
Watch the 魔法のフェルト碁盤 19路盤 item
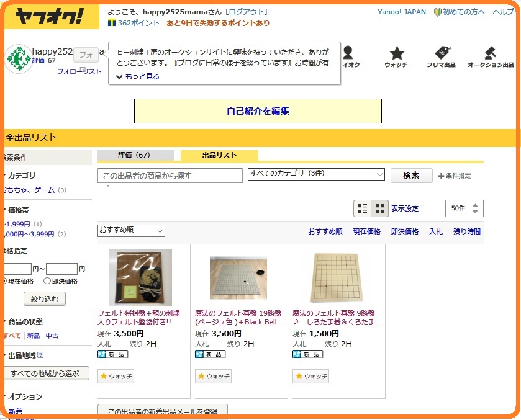(213, 376)
